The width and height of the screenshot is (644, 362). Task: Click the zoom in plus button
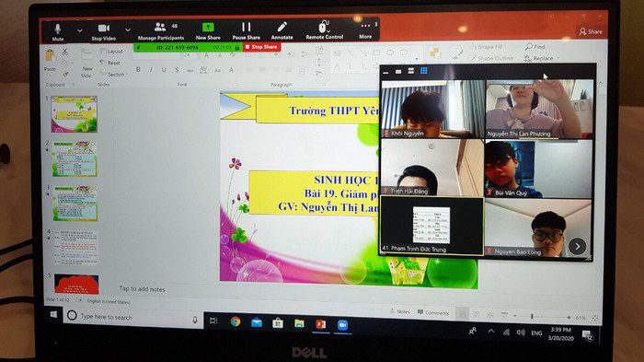point(569,317)
